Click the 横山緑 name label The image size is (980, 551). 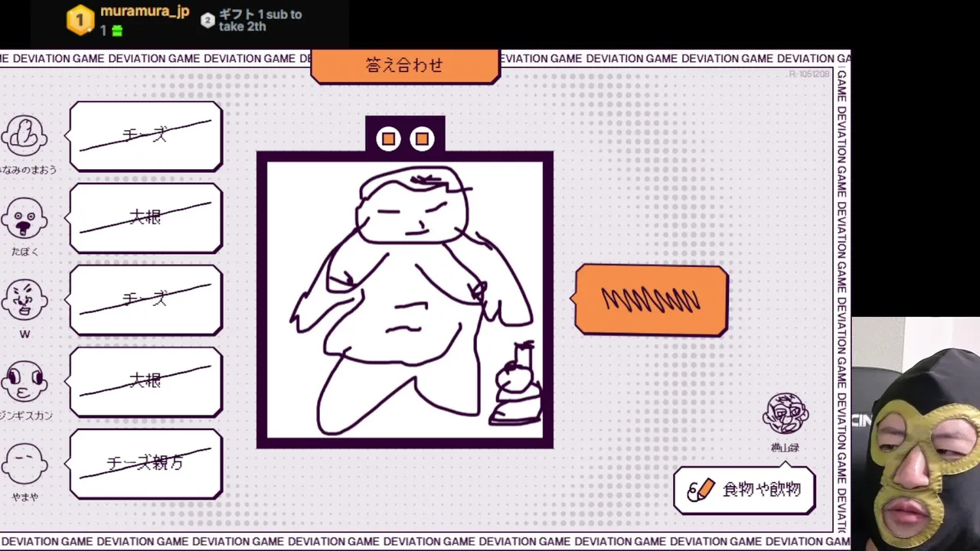click(786, 448)
